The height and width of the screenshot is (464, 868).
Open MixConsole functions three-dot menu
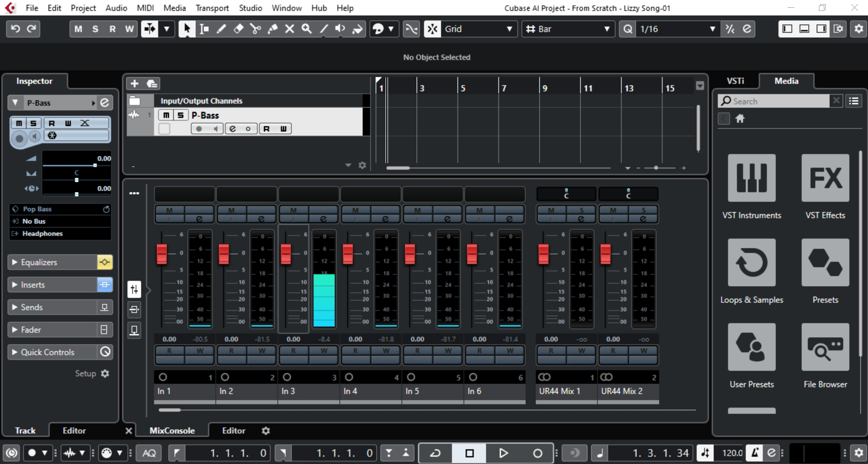point(134,193)
